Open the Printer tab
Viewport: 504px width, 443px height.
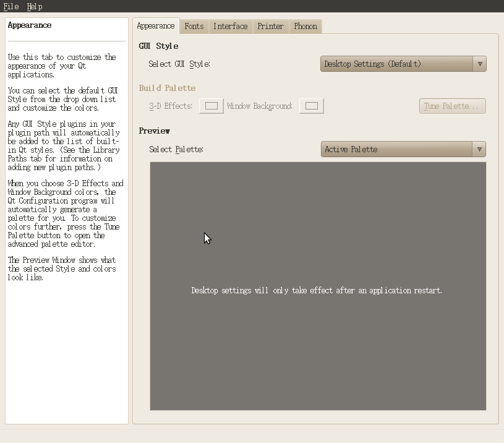tap(270, 27)
